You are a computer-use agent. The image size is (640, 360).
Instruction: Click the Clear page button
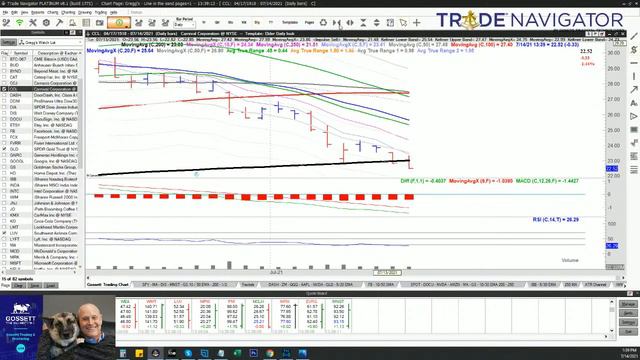pyautogui.click(x=19, y=286)
